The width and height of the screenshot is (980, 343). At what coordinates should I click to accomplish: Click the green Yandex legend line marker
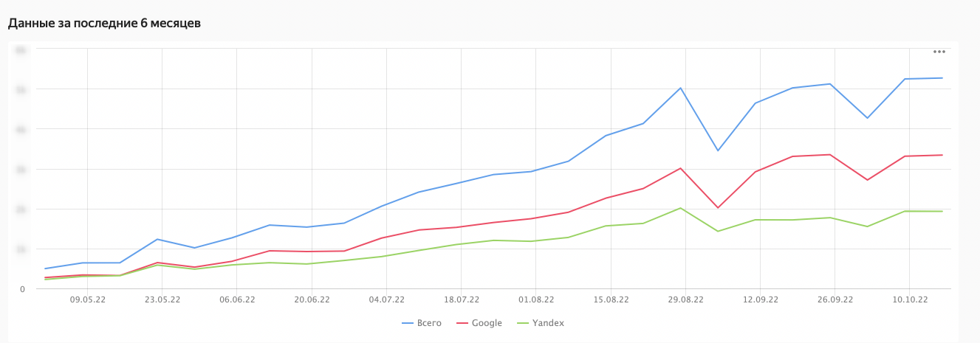pos(523,323)
